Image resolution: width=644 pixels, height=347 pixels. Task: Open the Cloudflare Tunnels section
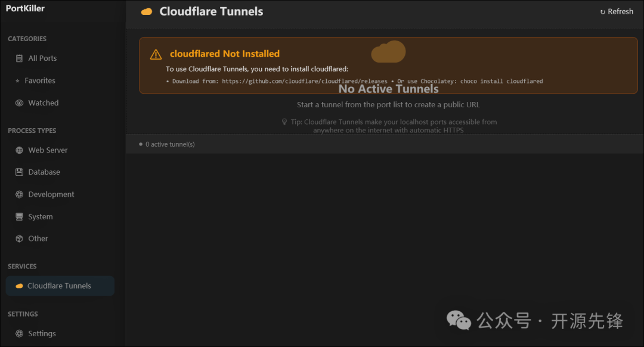pyautogui.click(x=60, y=286)
